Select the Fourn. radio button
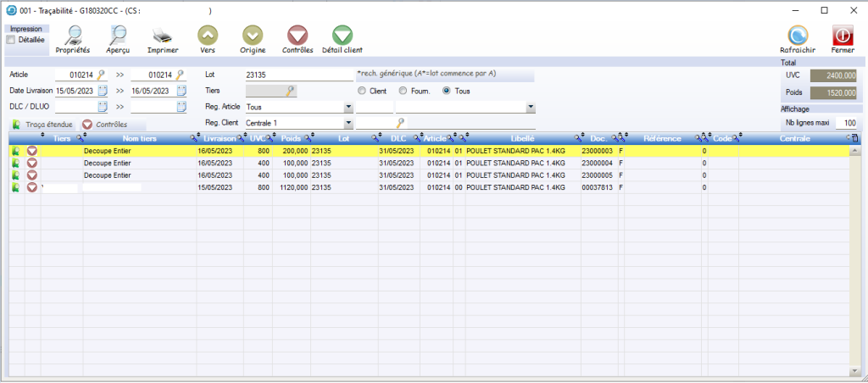 click(x=403, y=91)
